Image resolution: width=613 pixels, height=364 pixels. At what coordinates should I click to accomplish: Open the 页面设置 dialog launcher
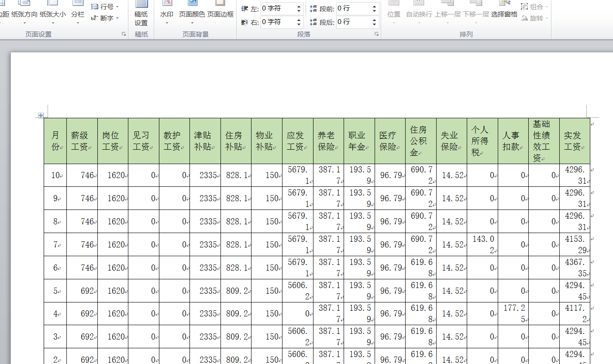tap(124, 34)
